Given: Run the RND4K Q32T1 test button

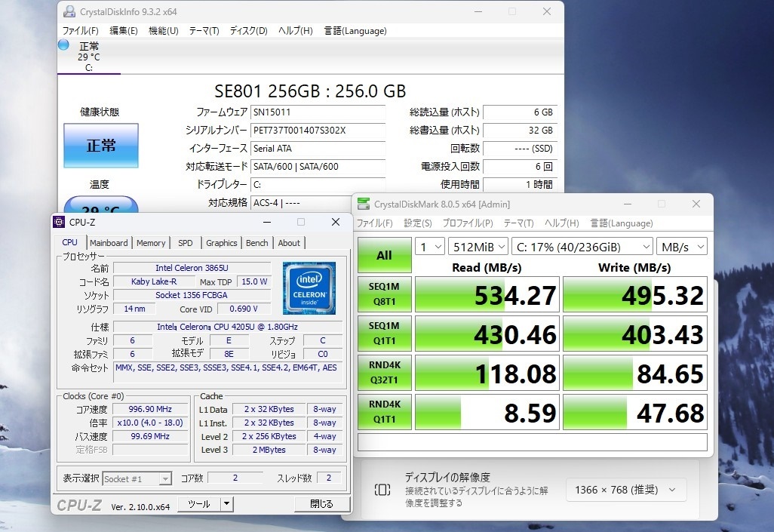Looking at the screenshot, I should pyautogui.click(x=385, y=373).
